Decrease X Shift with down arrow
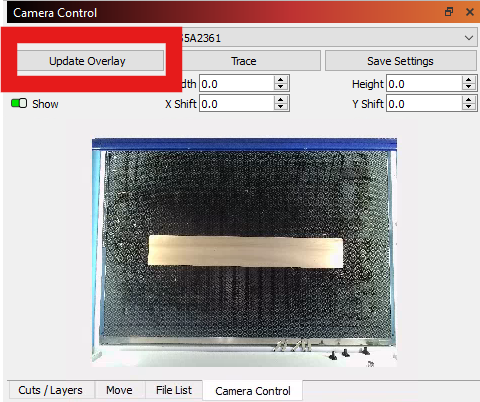The image size is (480, 402). point(281,107)
